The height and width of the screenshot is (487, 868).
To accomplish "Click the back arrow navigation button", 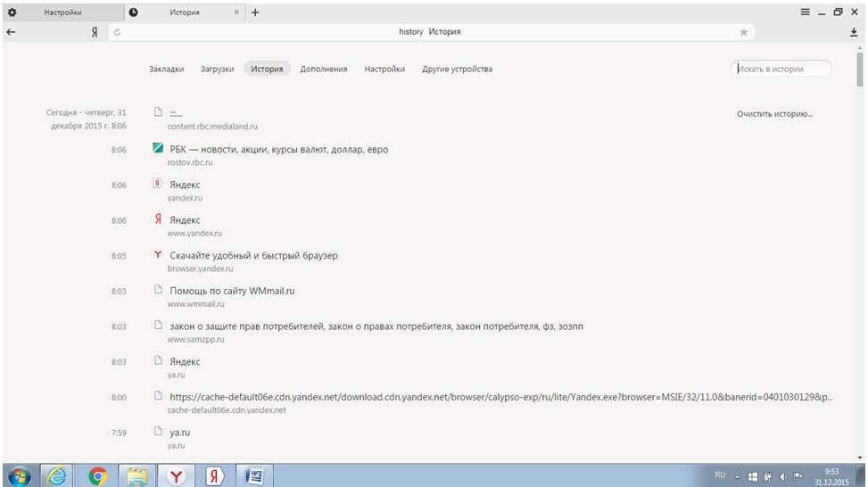I will pos(11,32).
